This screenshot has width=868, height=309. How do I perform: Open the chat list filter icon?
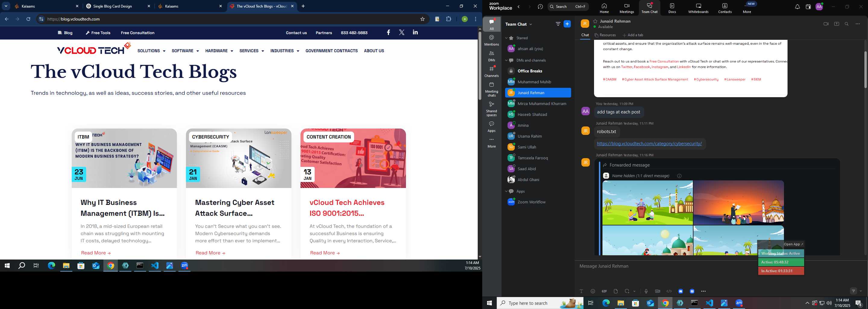558,24
